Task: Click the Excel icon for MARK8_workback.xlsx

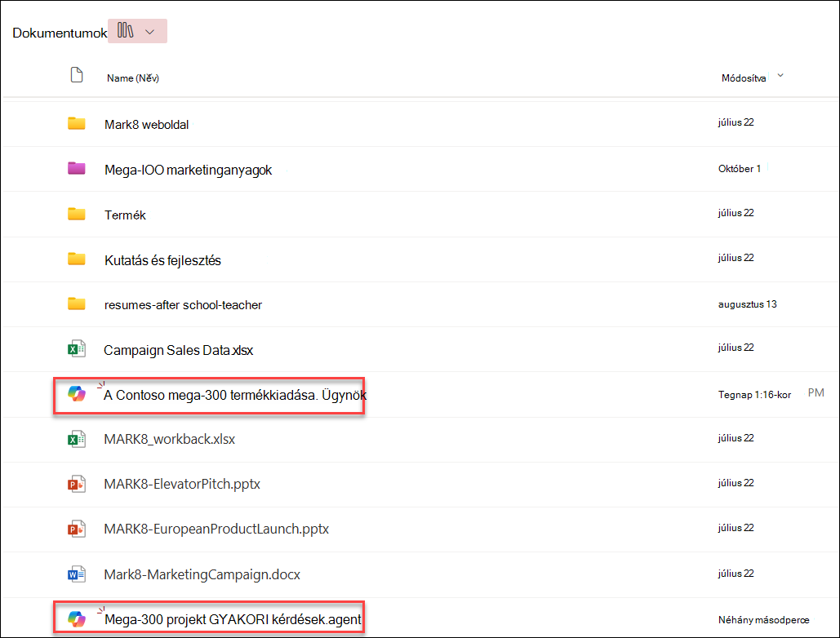Action: point(77,439)
